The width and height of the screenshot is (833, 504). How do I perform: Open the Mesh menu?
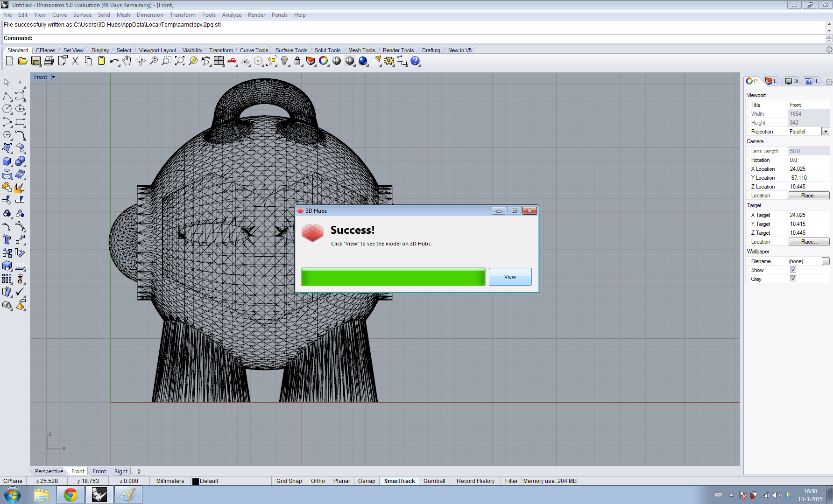pos(123,15)
